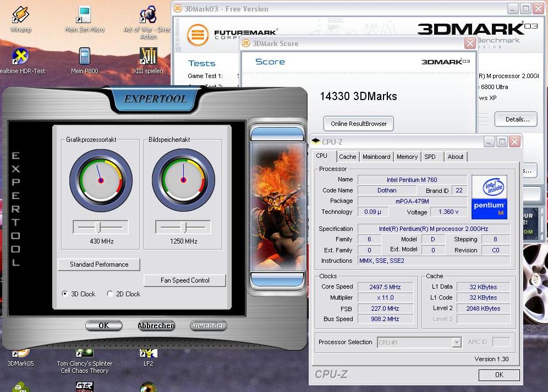
Task: Open the Memory tab in CPU-Z
Action: pyautogui.click(x=407, y=157)
